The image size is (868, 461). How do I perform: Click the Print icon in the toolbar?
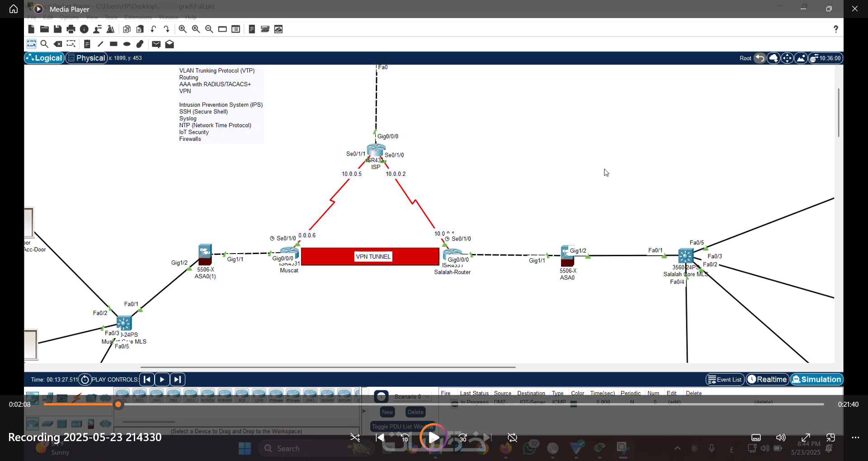tap(71, 29)
